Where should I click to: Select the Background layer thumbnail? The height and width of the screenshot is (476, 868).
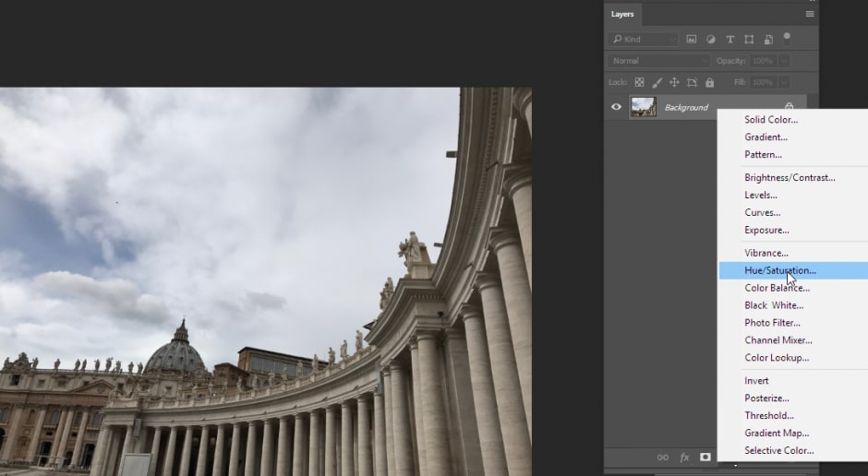point(643,107)
